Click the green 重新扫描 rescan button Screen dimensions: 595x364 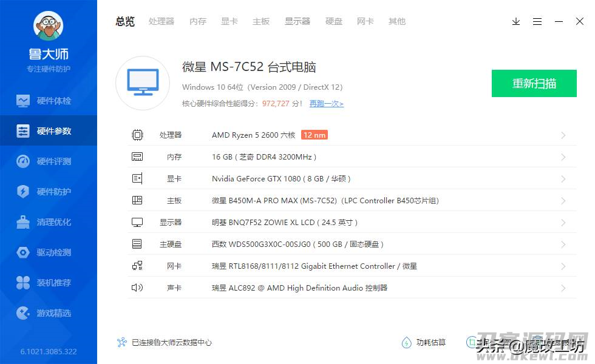point(534,84)
